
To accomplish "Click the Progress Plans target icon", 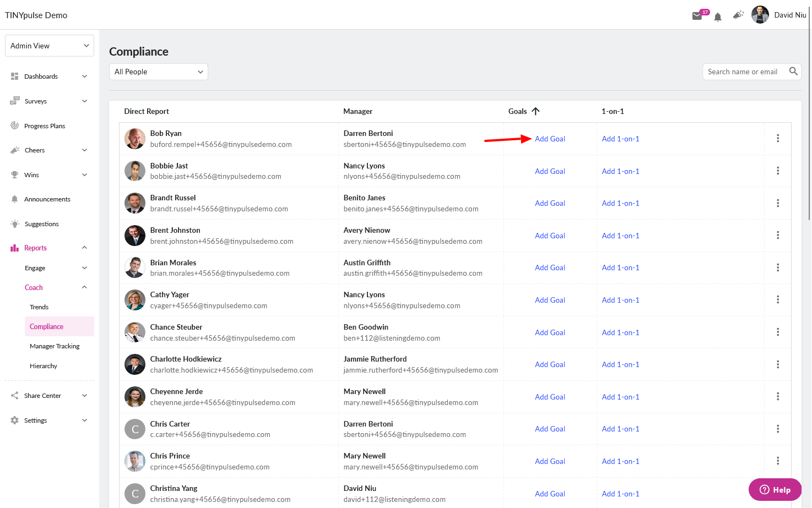I will (15, 125).
